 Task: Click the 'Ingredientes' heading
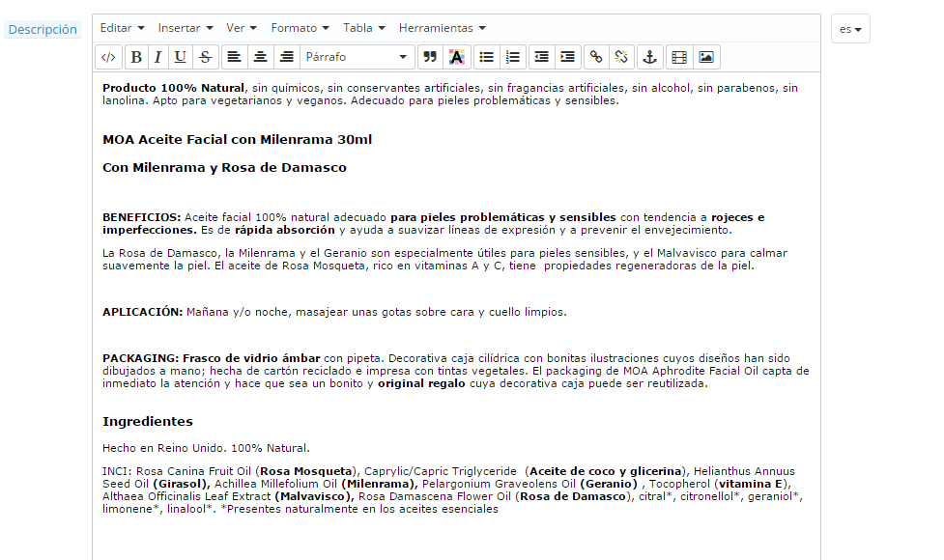click(148, 422)
